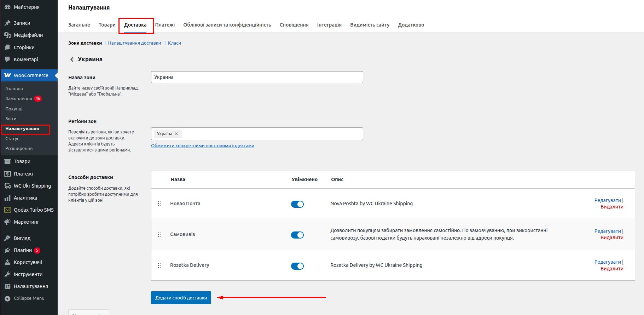
Task: Click Видалити for Rozetka Delivery
Action: tap(612, 269)
